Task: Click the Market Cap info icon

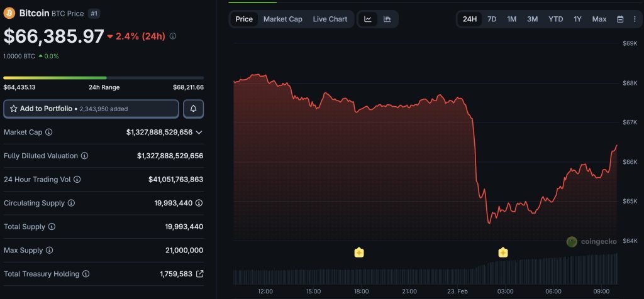Action: coord(49,133)
